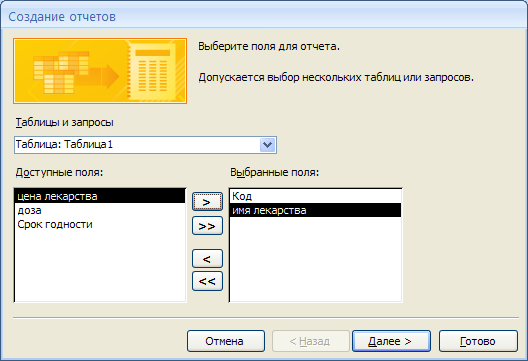Select доза in available fields list

[100, 210]
